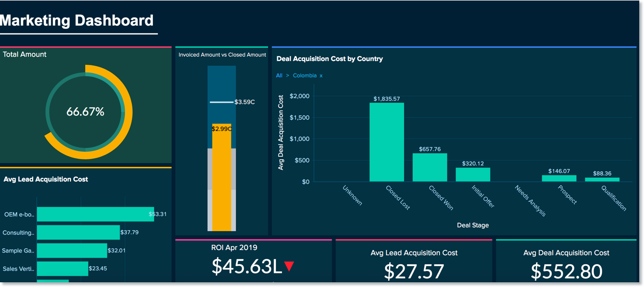The height and width of the screenshot is (287, 644).
Task: Select the Sales Verti.. bar
Action: click(x=62, y=269)
